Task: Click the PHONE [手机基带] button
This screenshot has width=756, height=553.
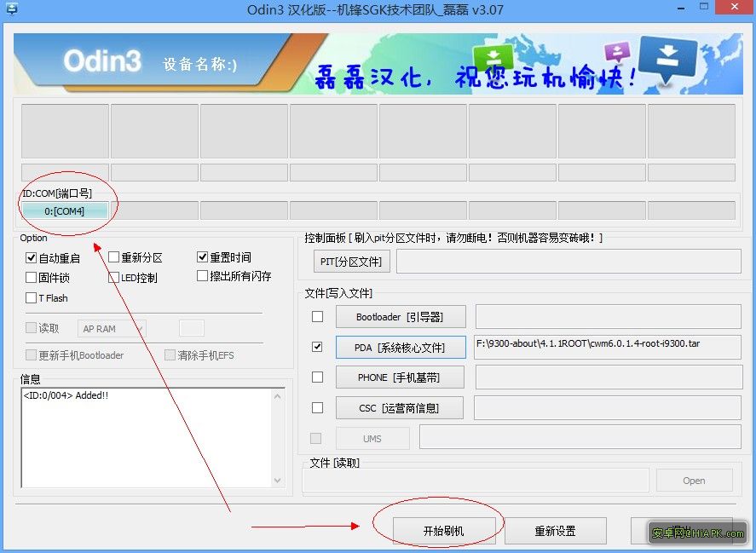Action: pyautogui.click(x=400, y=377)
